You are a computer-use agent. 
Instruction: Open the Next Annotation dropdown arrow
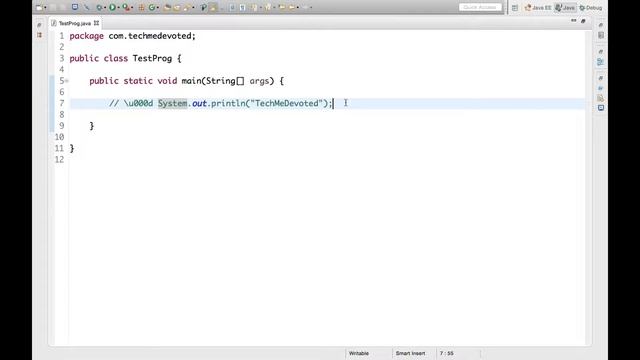[261, 7]
